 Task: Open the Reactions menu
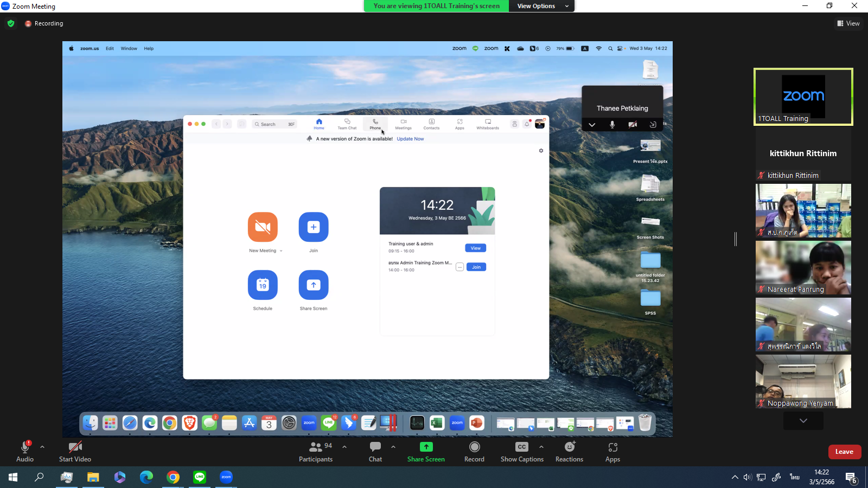pyautogui.click(x=569, y=451)
